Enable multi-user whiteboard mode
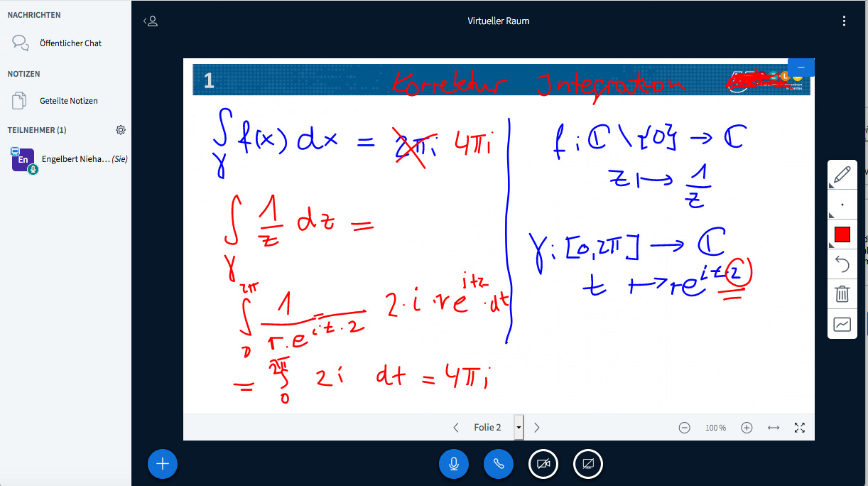Screen dimensions: 868x486 (x=842, y=323)
